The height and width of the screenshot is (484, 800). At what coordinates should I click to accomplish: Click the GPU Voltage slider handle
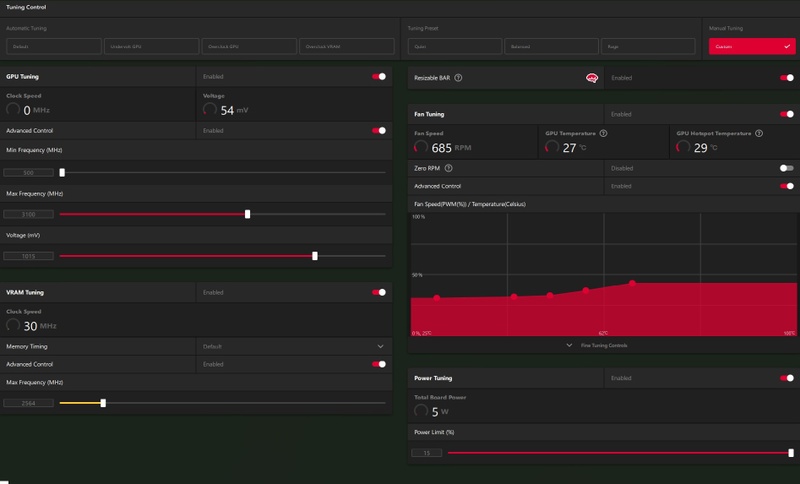(x=315, y=256)
